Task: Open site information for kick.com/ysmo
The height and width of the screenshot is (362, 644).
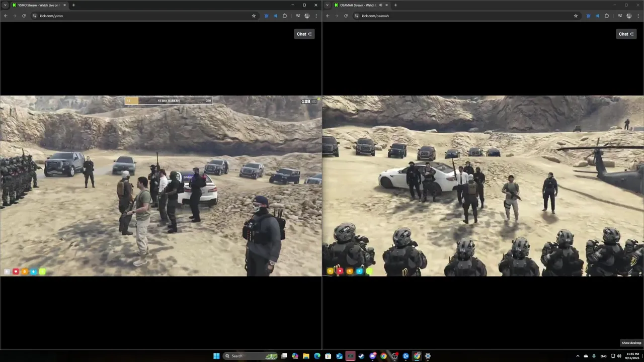Action: 35,16
